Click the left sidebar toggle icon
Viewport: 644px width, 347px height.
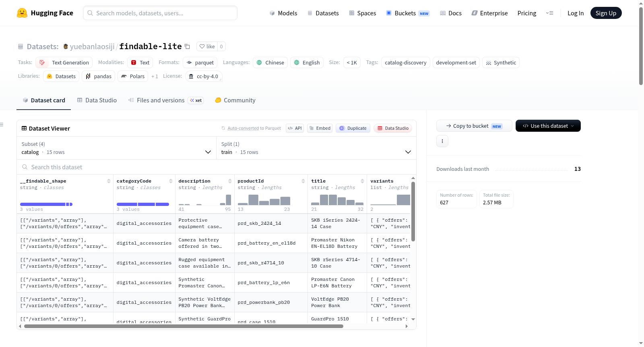2,125
